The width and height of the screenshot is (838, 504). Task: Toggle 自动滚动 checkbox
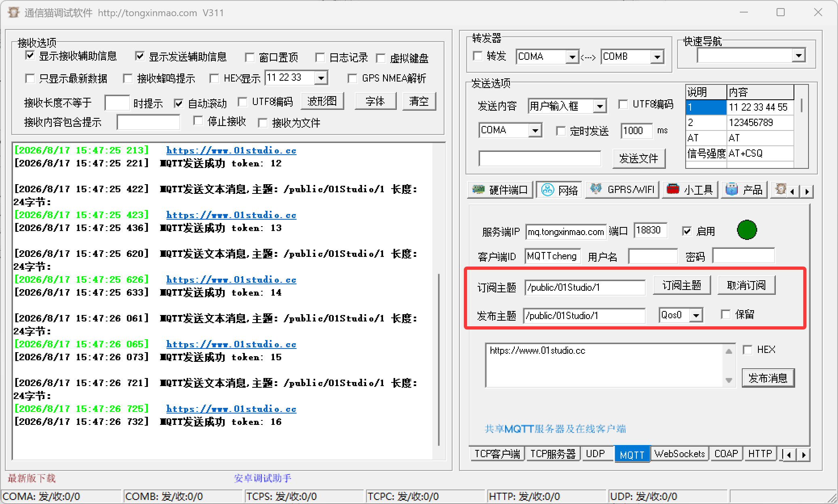(x=179, y=103)
